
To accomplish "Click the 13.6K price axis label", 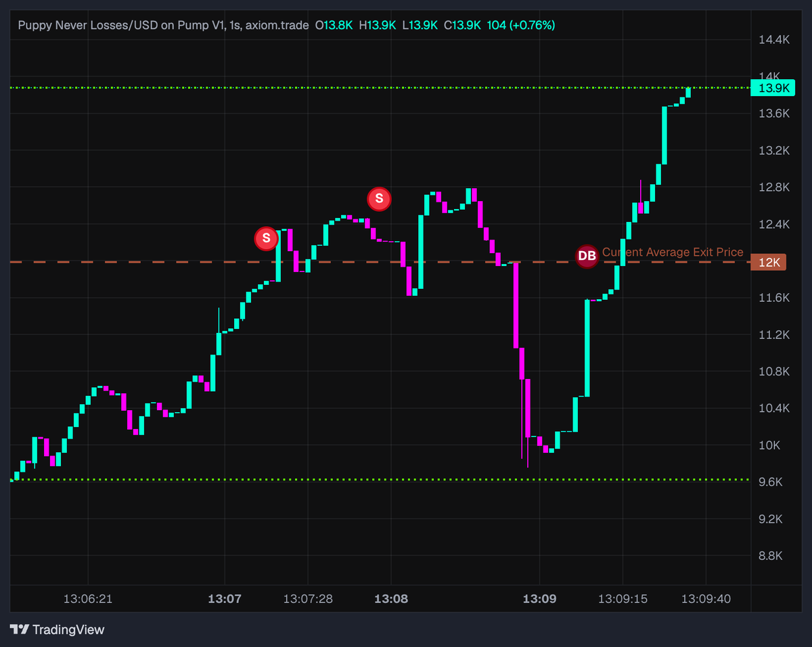I will point(774,113).
